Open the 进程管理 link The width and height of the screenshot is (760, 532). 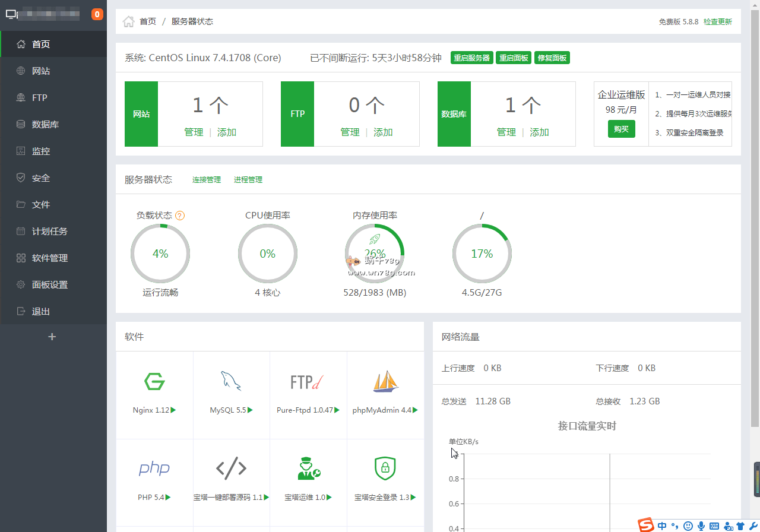(x=248, y=180)
